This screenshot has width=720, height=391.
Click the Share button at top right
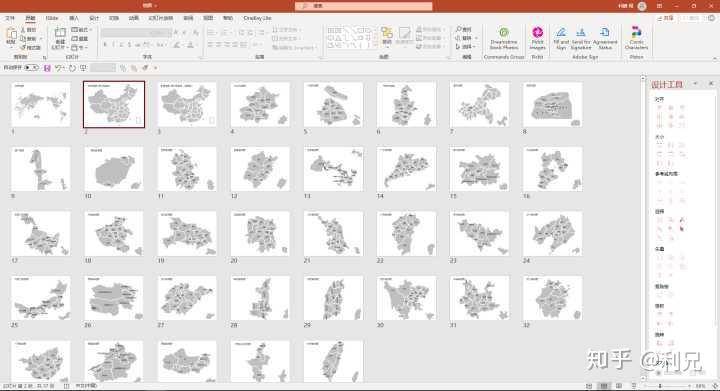(665, 18)
